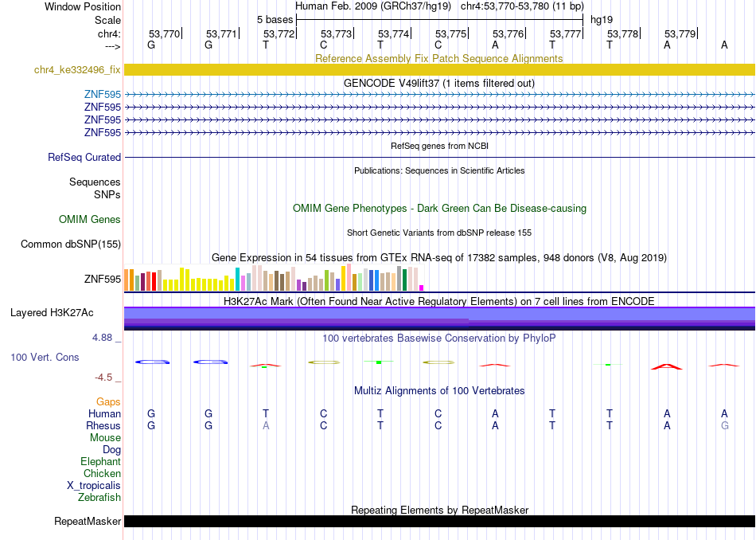
Task: Click the Common dbSNP(155) track label
Action: [x=70, y=245]
